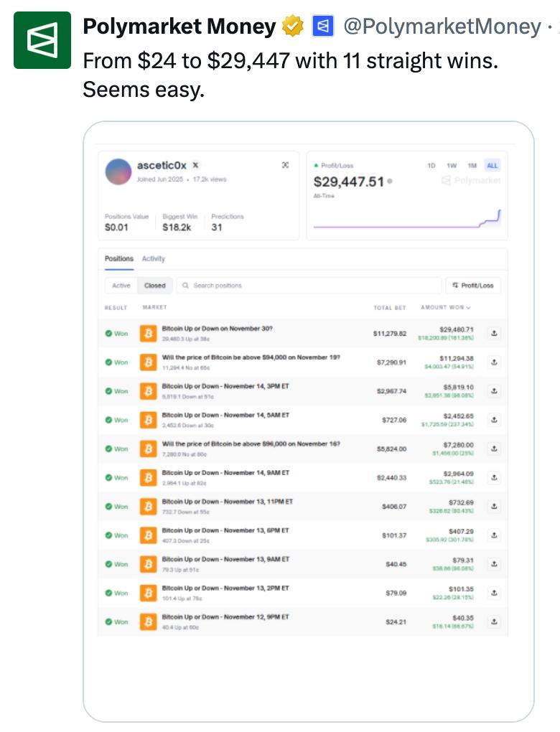This screenshot has height=732, width=560.
Task: Click the X icon next to asceticOx
Action: [x=195, y=166]
